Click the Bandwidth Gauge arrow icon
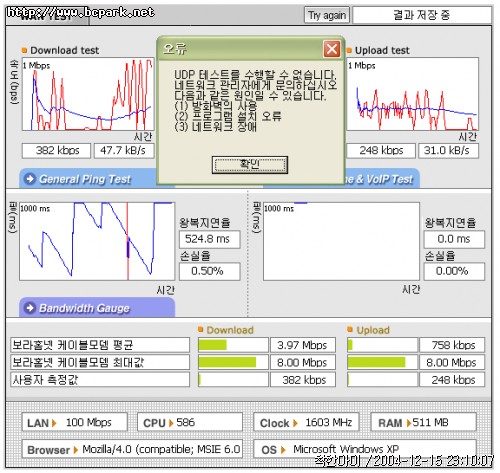The image size is (500, 473). click(x=30, y=308)
